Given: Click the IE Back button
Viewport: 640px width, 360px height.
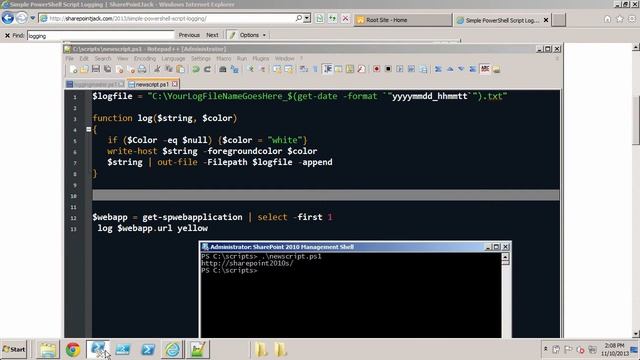Looking at the screenshot, I should pyautogui.click(x=8, y=18).
